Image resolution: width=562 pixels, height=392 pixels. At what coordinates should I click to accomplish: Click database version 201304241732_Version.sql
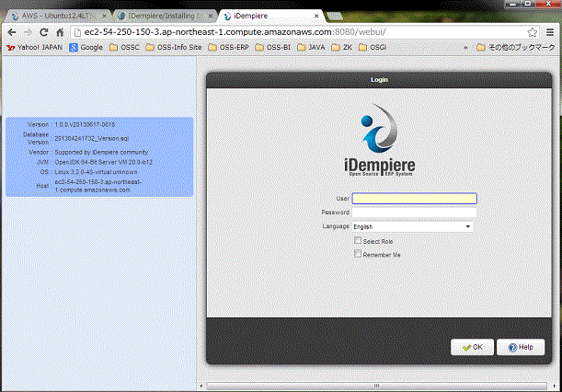(x=91, y=138)
